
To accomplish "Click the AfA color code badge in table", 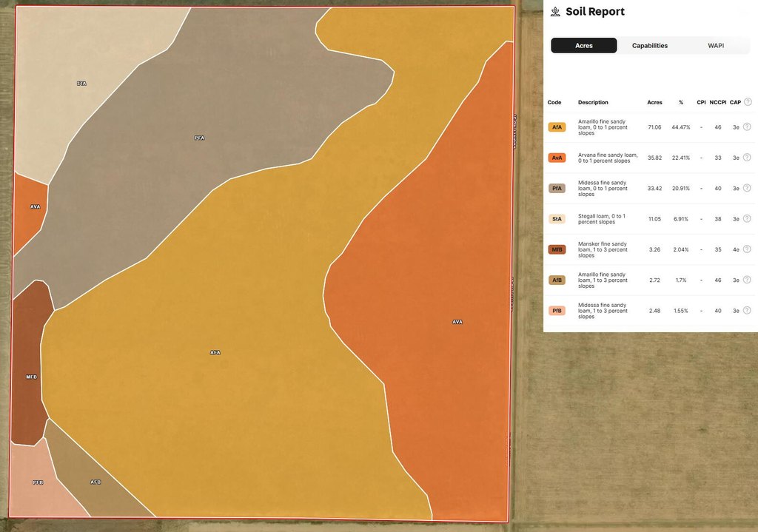I will (557, 127).
